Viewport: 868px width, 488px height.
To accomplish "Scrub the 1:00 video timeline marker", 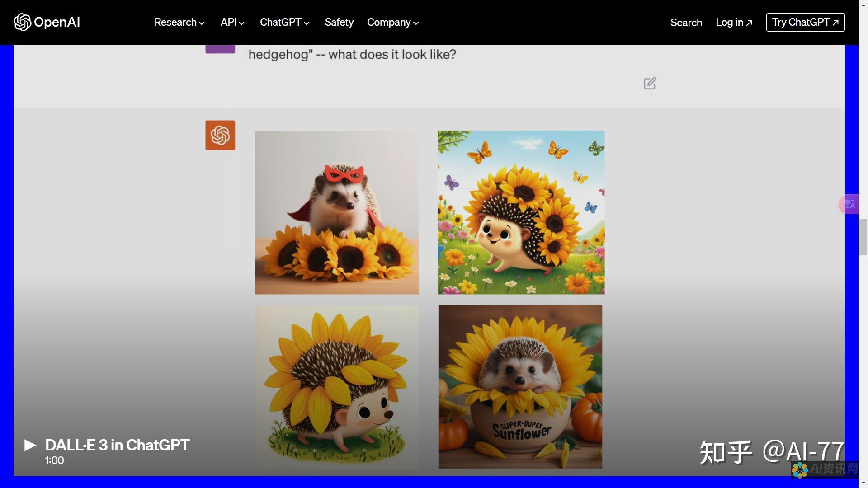I will 54,460.
